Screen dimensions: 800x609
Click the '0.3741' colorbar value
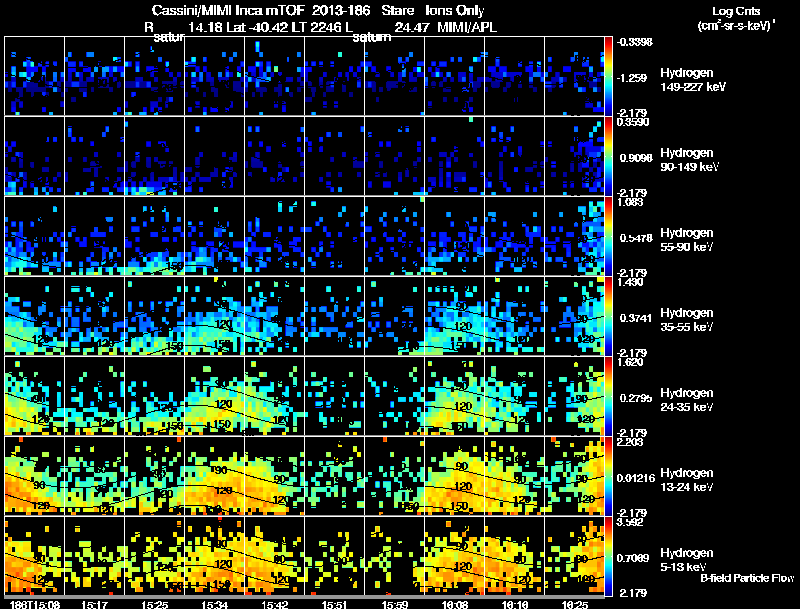coord(636,318)
